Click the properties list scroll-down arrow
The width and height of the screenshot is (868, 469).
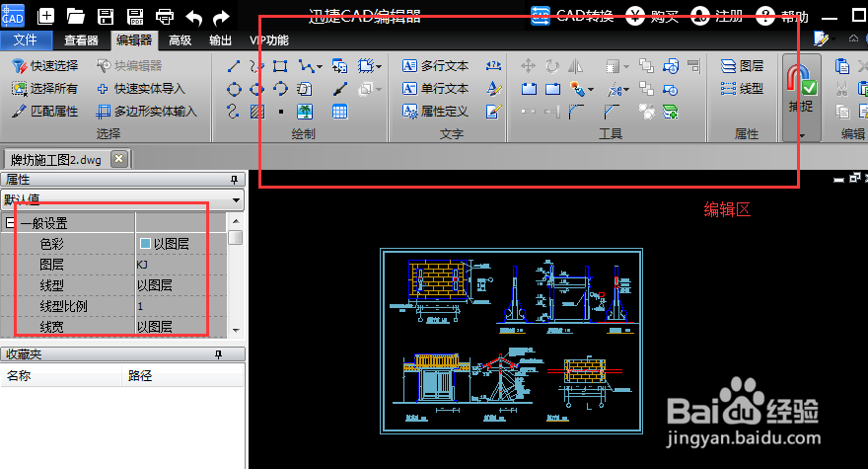coord(236,331)
